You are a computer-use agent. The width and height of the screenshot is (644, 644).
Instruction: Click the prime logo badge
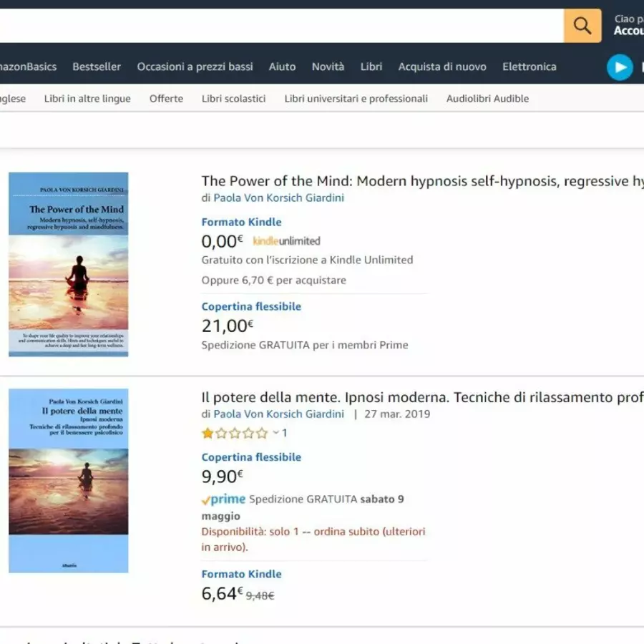[x=224, y=499]
